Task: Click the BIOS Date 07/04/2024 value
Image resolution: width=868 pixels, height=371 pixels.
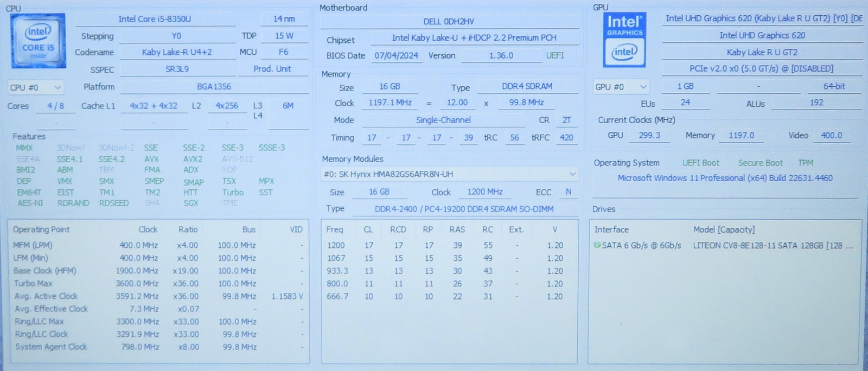Action: click(x=396, y=55)
